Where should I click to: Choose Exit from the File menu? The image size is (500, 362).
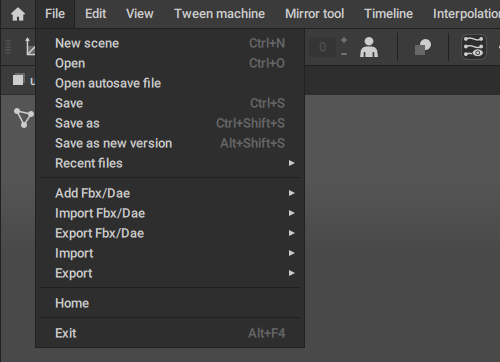coord(170,333)
